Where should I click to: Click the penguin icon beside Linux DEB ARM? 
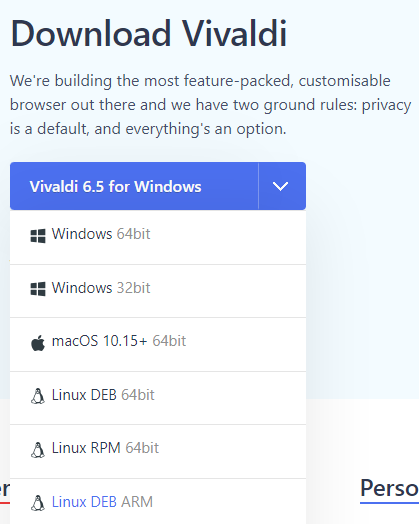click(38, 503)
